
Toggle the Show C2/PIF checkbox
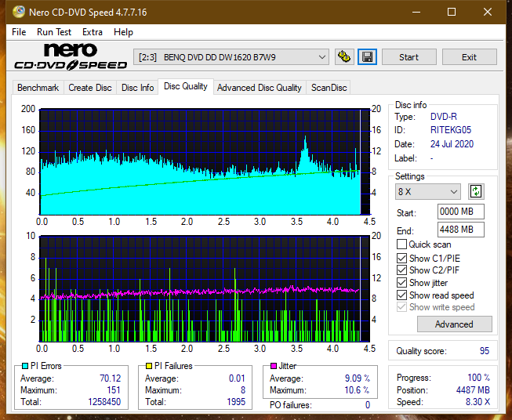click(401, 270)
